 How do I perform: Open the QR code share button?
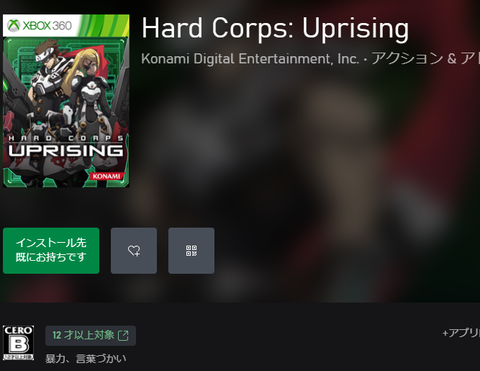pyautogui.click(x=191, y=251)
